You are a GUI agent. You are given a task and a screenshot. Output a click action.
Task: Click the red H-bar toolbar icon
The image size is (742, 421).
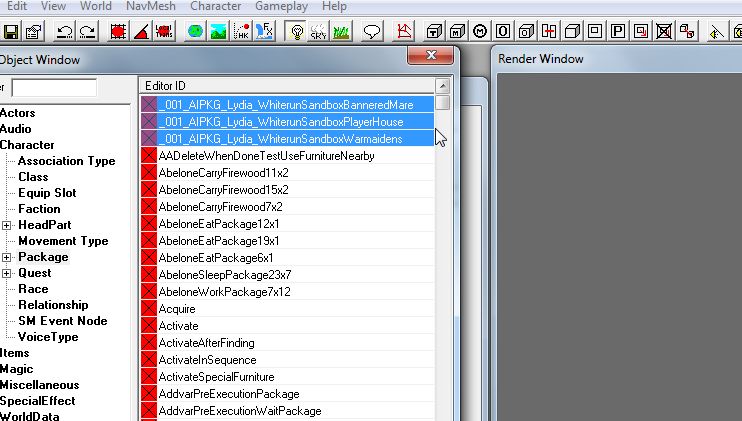click(x=549, y=32)
